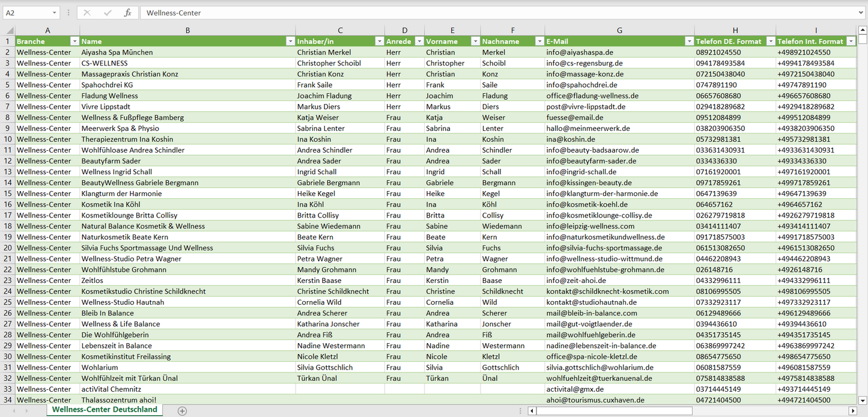Select row 20 header
The image size is (868, 417).
point(8,248)
